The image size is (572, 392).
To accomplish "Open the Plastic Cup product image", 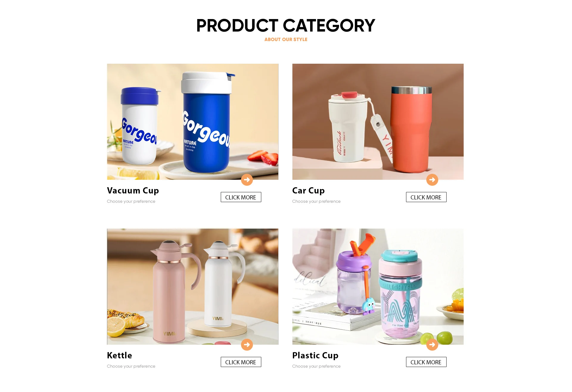I will 378,287.
